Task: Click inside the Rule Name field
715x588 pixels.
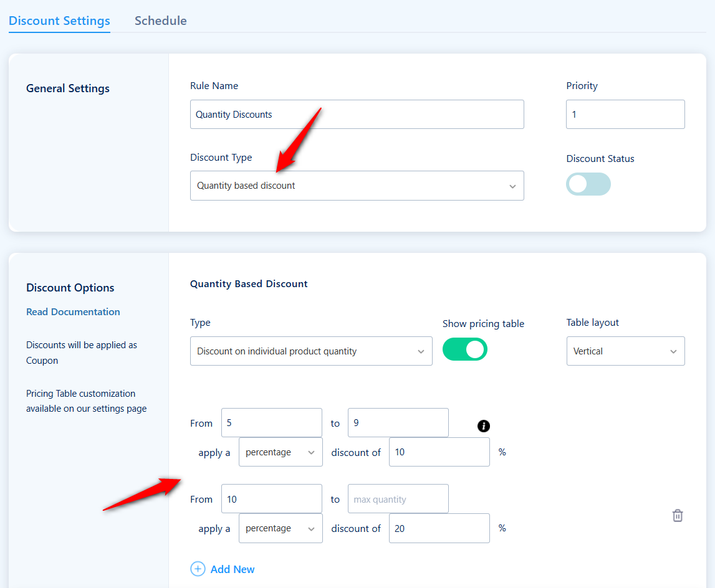Action: tap(357, 114)
